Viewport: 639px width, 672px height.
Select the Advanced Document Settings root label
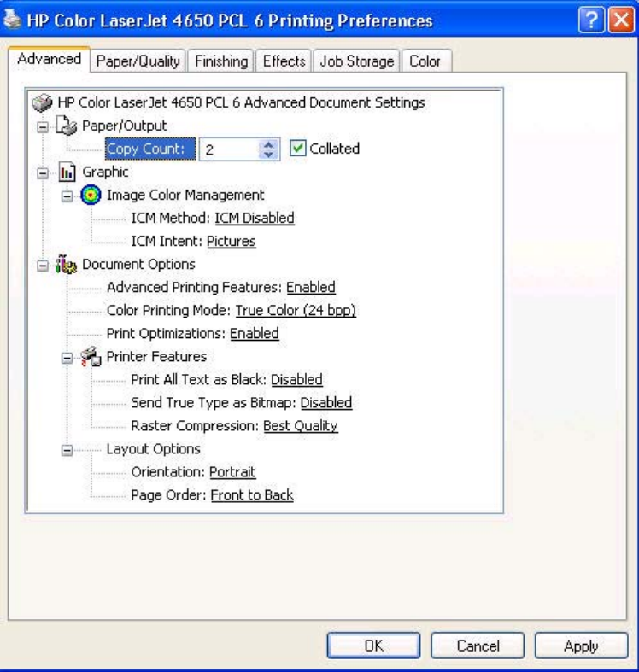pyautogui.click(x=241, y=102)
